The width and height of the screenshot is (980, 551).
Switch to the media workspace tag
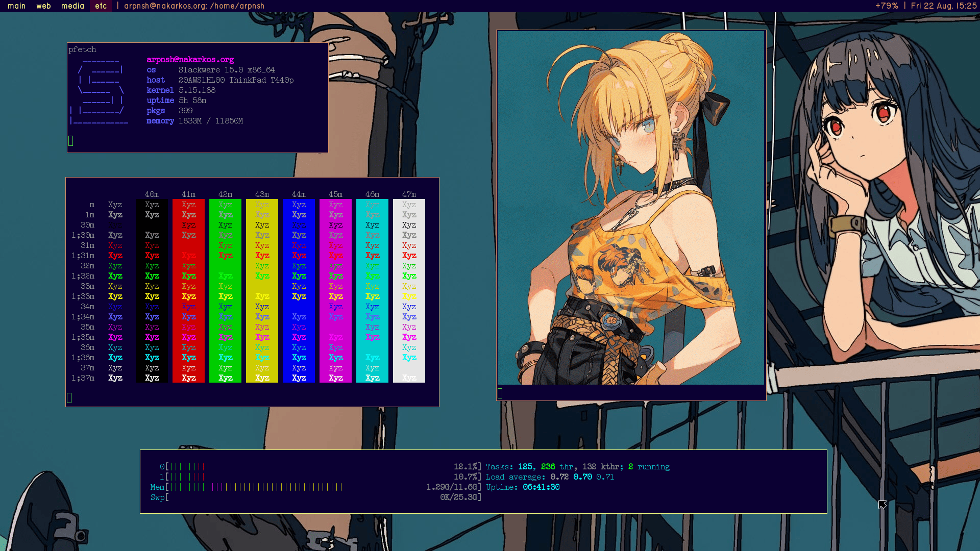pos(72,6)
